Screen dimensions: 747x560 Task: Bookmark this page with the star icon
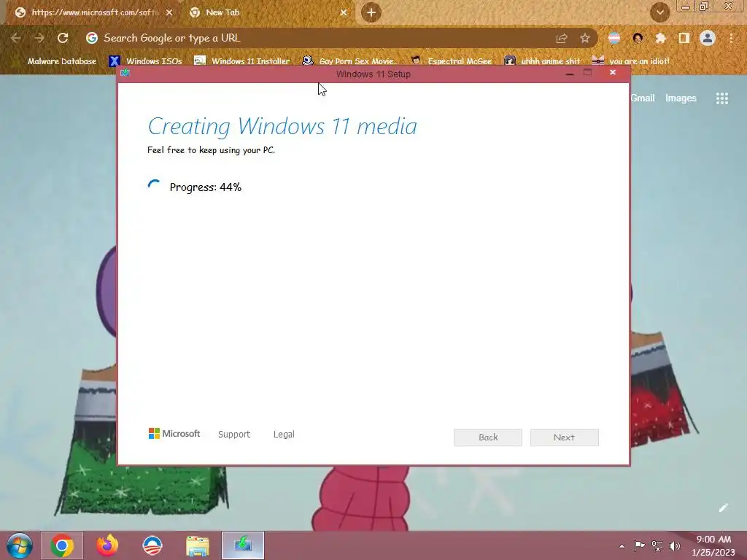[x=585, y=38]
